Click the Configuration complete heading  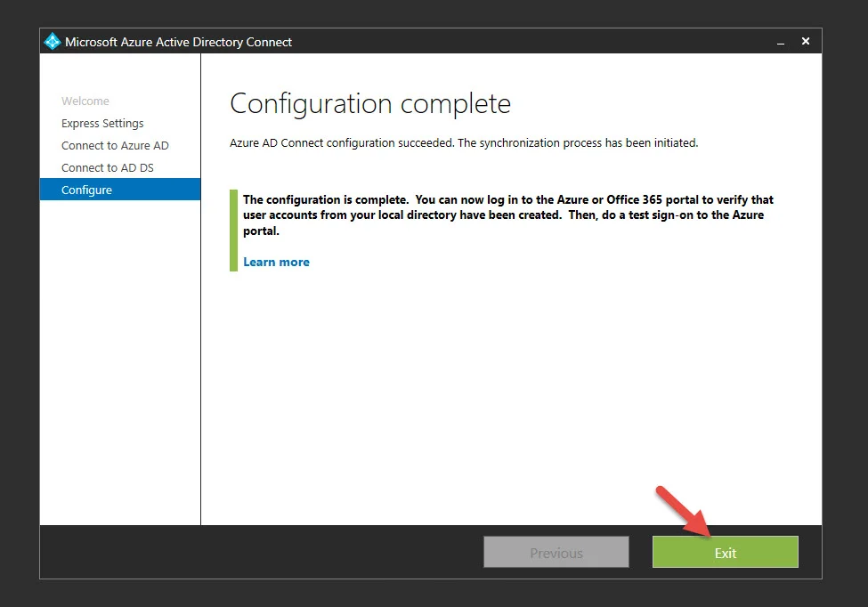point(370,103)
